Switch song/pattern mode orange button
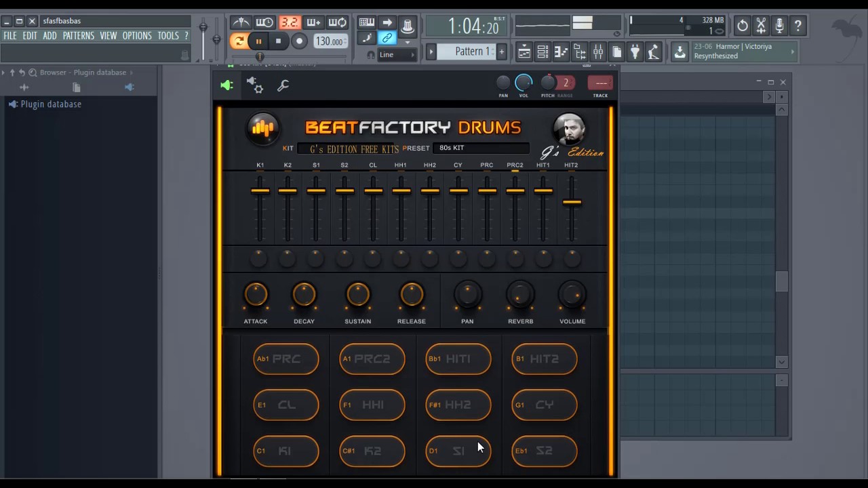The height and width of the screenshot is (488, 868). click(239, 41)
